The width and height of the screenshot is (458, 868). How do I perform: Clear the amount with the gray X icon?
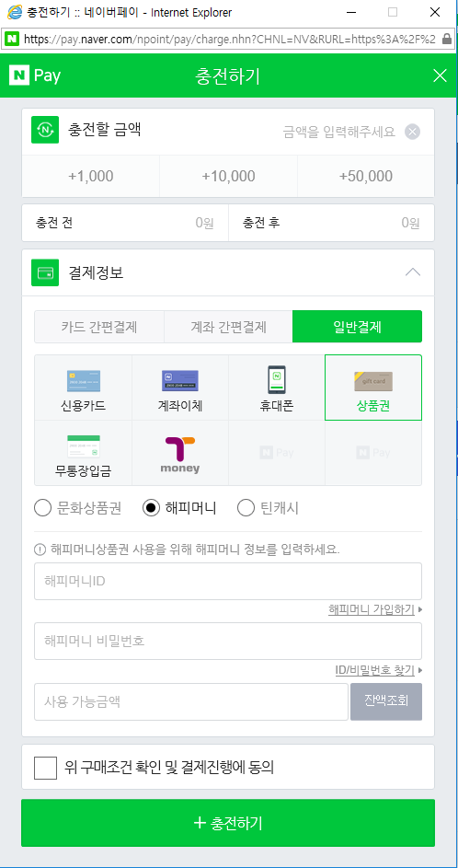pyautogui.click(x=413, y=132)
